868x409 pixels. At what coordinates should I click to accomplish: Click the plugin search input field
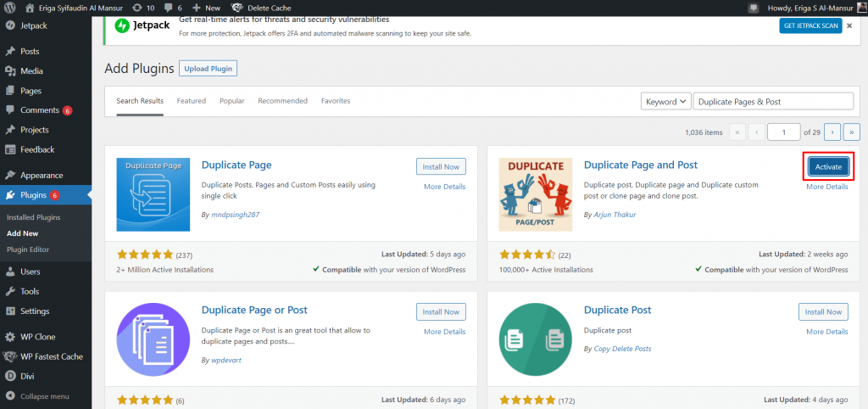point(773,102)
